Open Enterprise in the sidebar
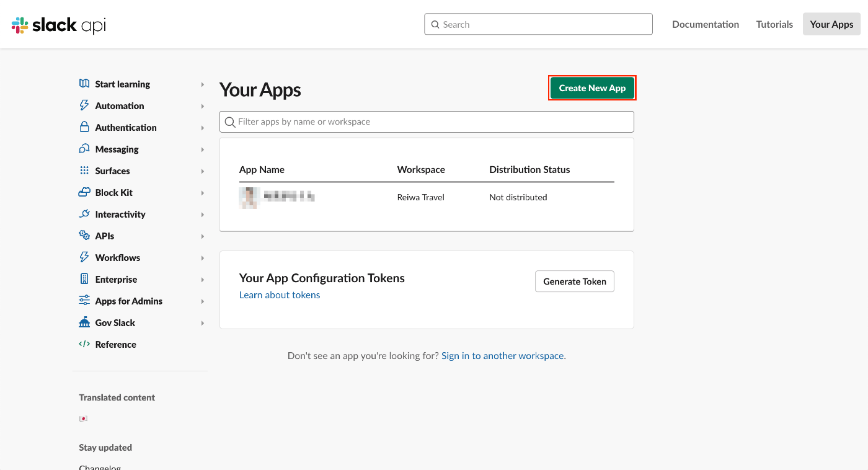This screenshot has height=470, width=868. (x=117, y=279)
